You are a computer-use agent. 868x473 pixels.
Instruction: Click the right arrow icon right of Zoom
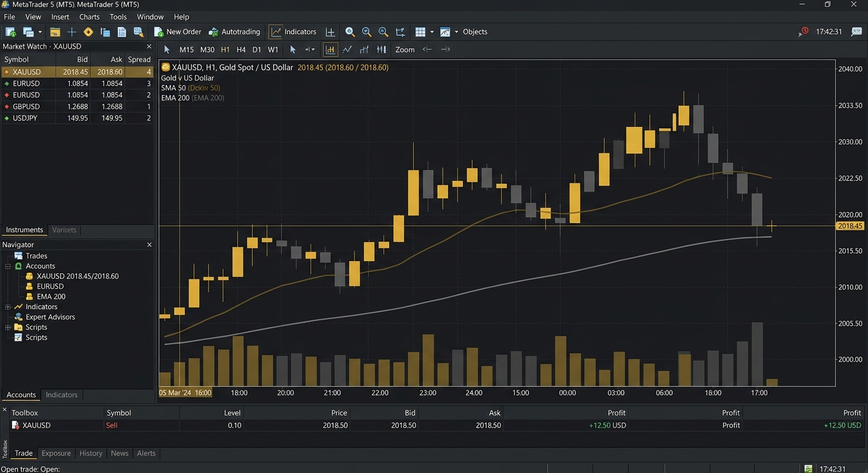click(446, 49)
